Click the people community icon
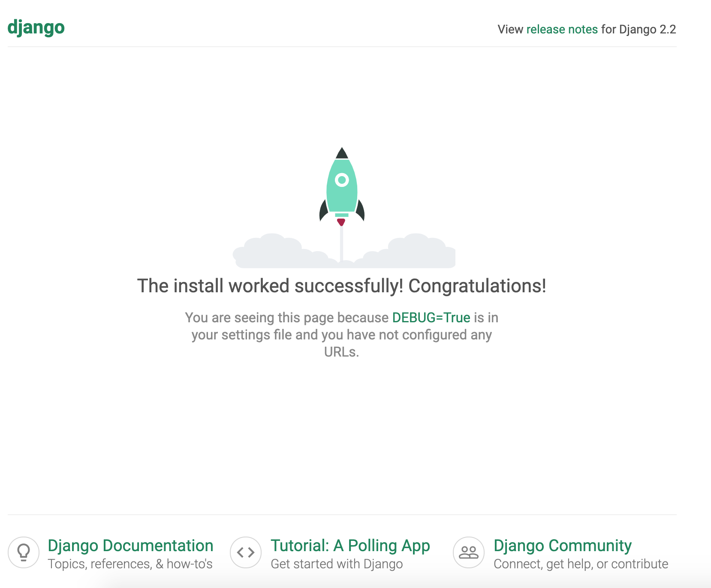711x588 pixels. point(469,552)
